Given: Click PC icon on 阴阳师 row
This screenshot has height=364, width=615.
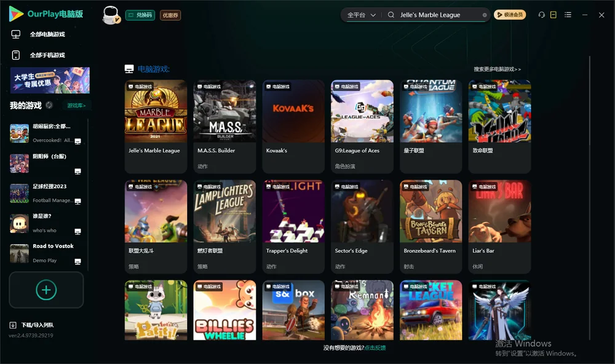Looking at the screenshot, I should (77, 172).
